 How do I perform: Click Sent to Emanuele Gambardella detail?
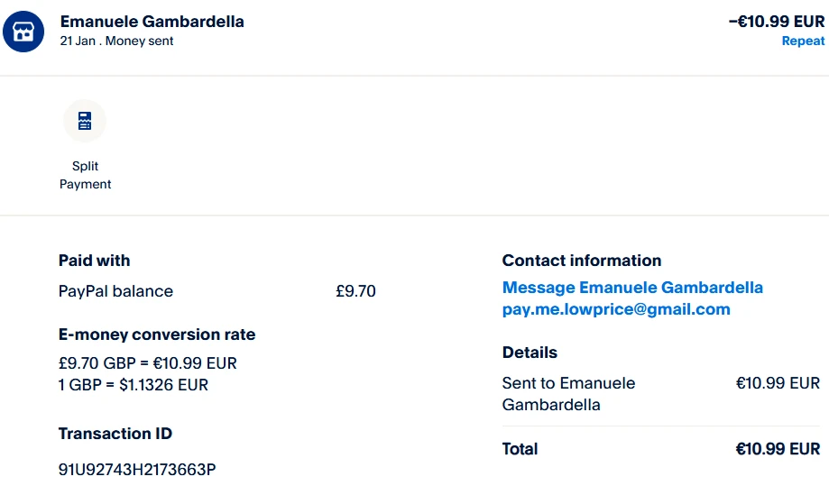pyautogui.click(x=568, y=394)
